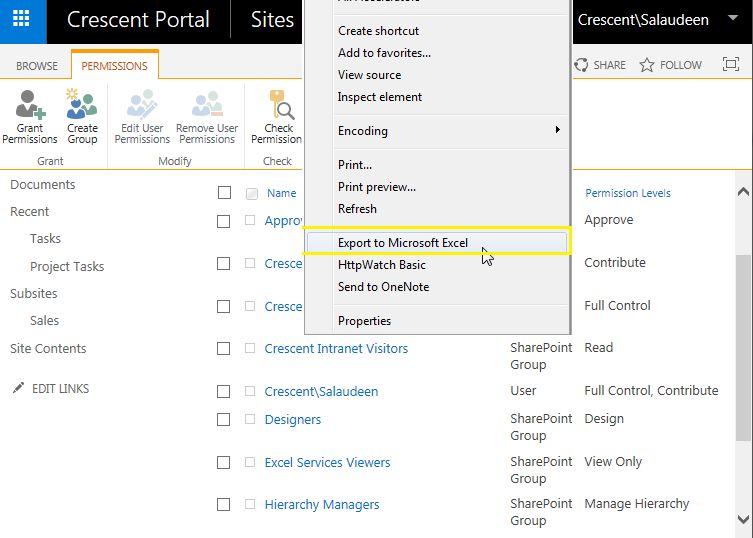Click the Grant Permissions icon
Viewport: 753px width, 538px height.
coord(30,104)
